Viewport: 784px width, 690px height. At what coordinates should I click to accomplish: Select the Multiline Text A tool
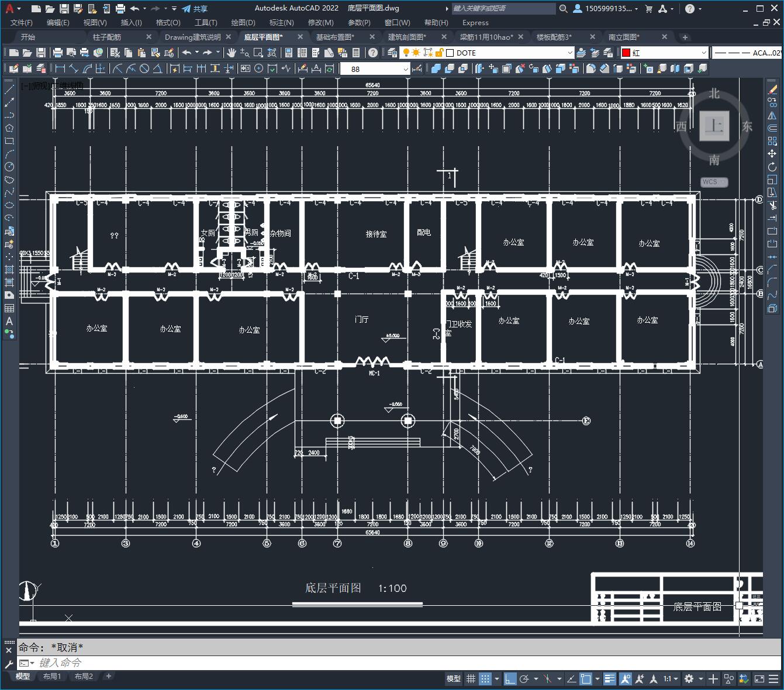[x=9, y=321]
